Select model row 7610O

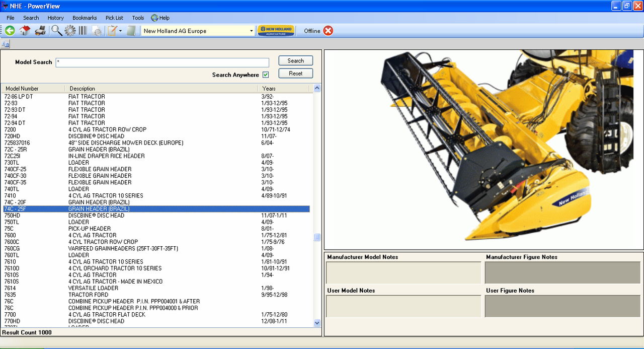click(x=155, y=268)
